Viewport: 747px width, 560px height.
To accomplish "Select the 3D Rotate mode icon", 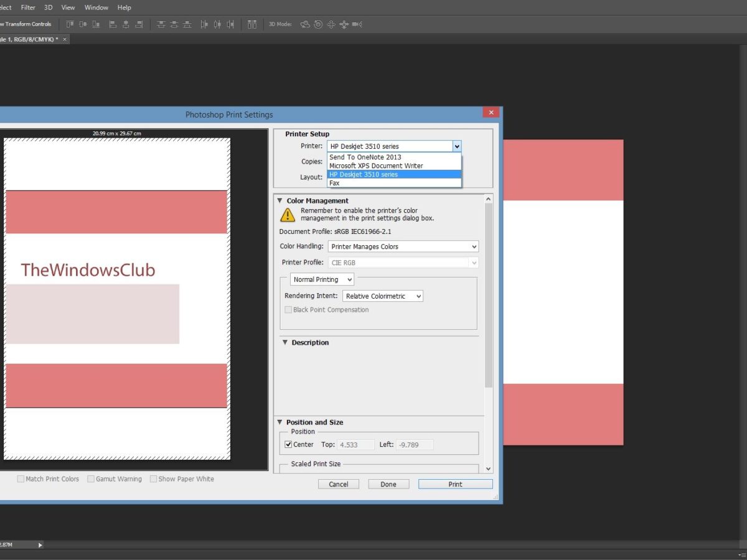I will (305, 24).
